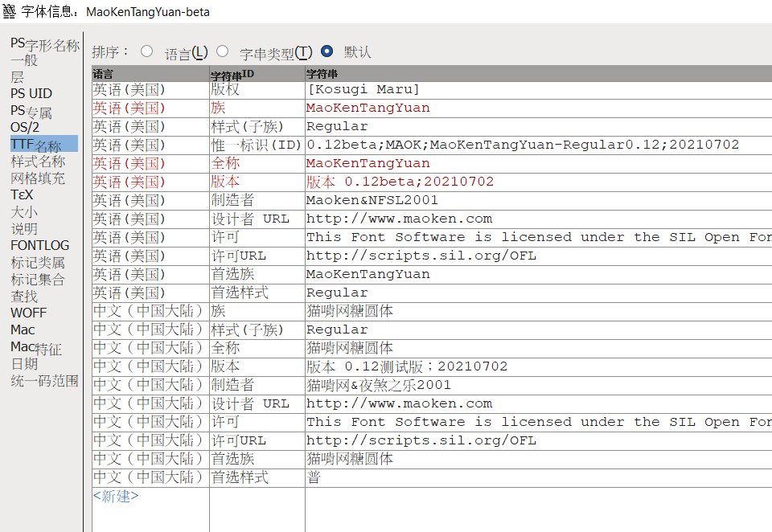This screenshot has height=532, width=772.
Task: Open language dropdown for Chinese 首选样式 row
Action: pos(148,477)
